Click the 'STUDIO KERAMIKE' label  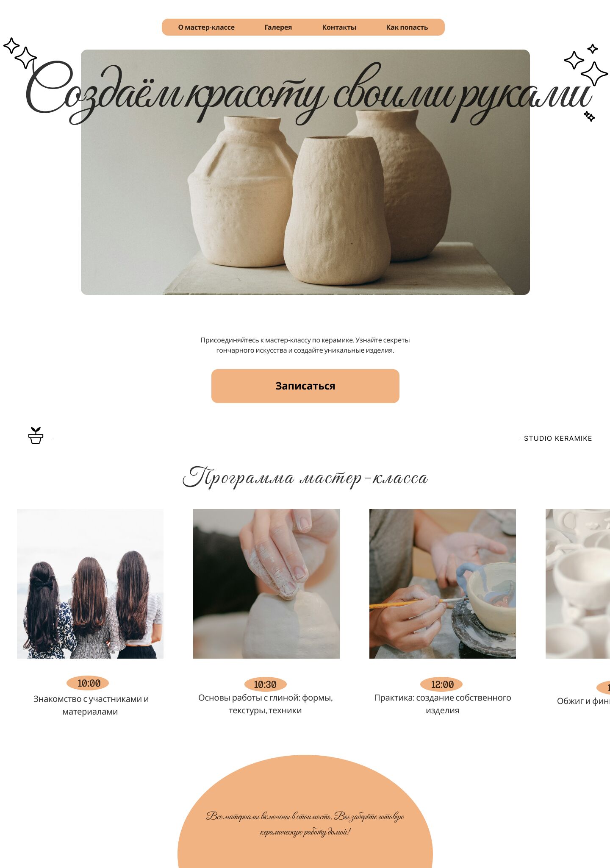pyautogui.click(x=558, y=438)
